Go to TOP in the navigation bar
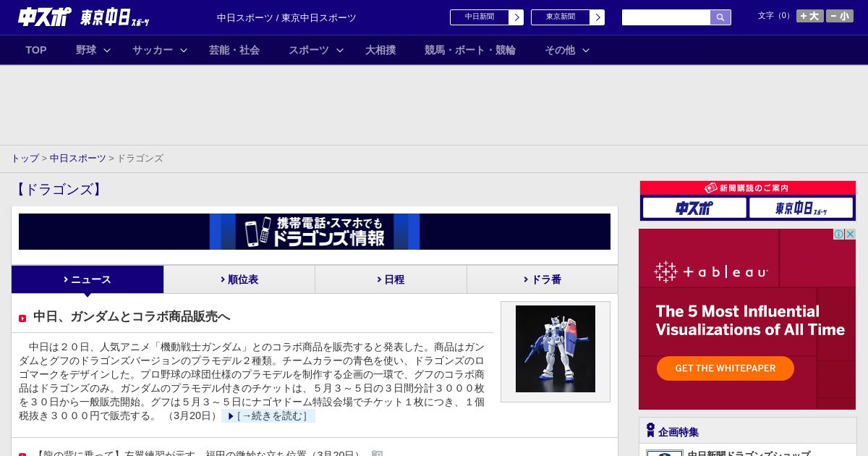Screen dimensions: 868x456 click(x=36, y=50)
